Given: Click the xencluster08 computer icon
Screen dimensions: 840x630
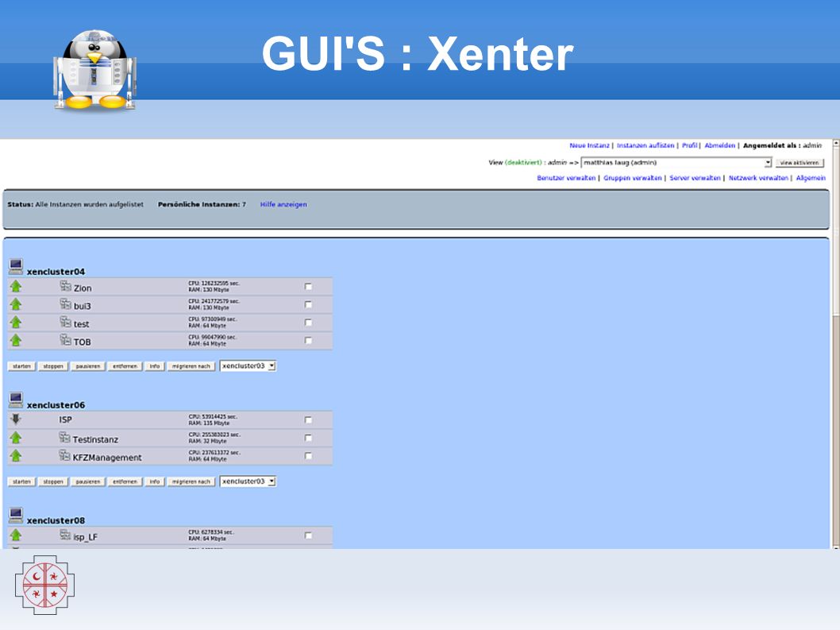Looking at the screenshot, I should (x=16, y=516).
